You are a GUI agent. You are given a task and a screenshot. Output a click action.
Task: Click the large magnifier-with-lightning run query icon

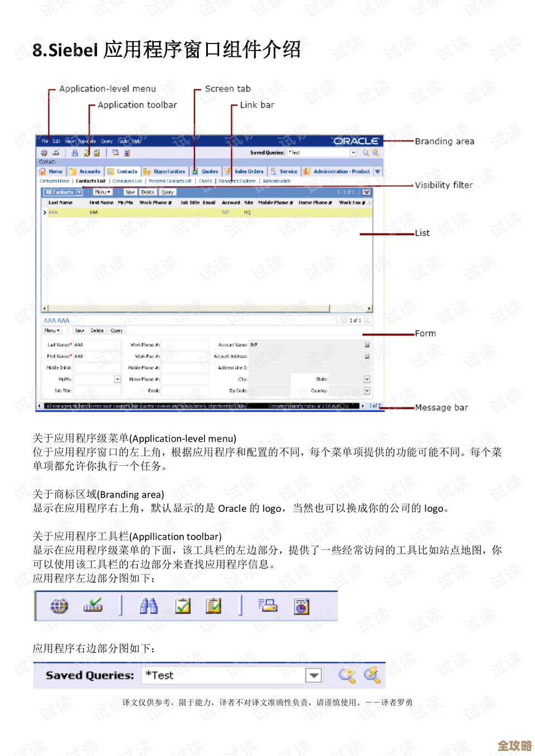pos(372,675)
